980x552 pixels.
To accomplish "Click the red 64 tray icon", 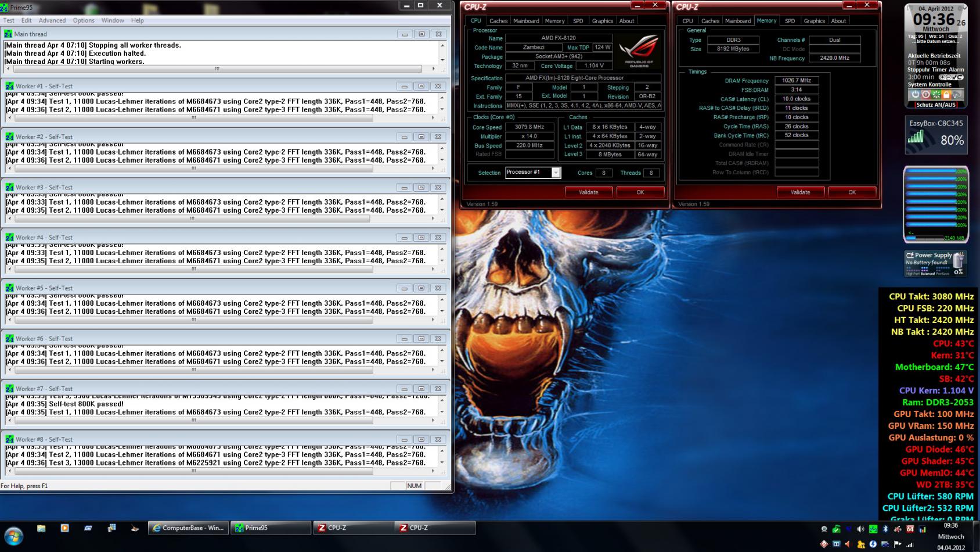I will [910, 529].
